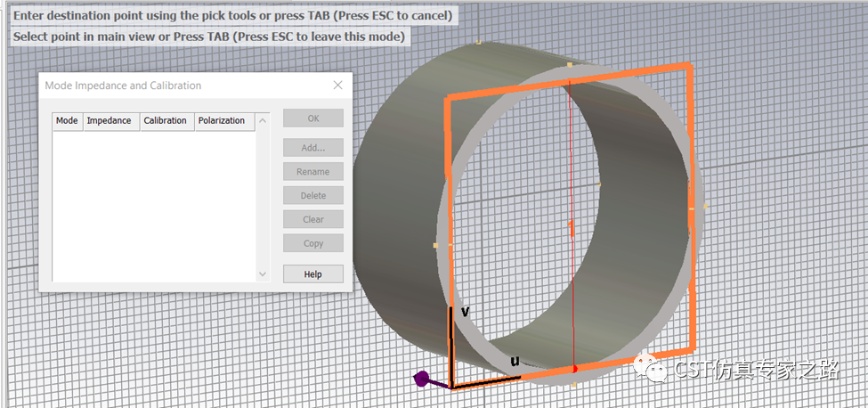Click the purple coordinate axis handle
The height and width of the screenshot is (408, 868).
(x=422, y=378)
